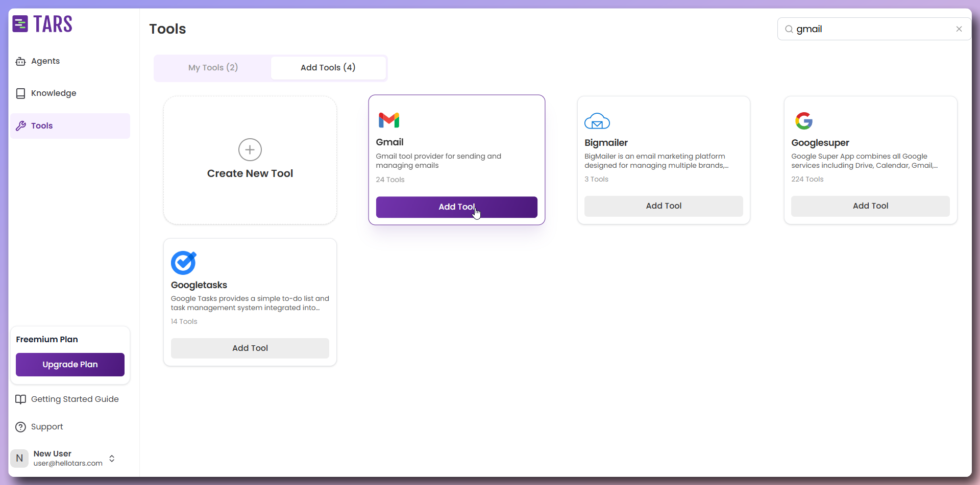
Task: Switch to the Add Tools tab
Action: point(328,67)
